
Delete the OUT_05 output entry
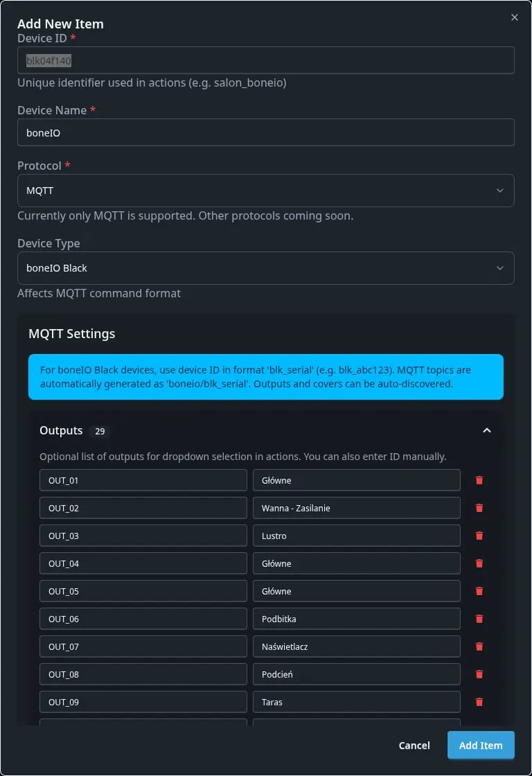coord(479,591)
